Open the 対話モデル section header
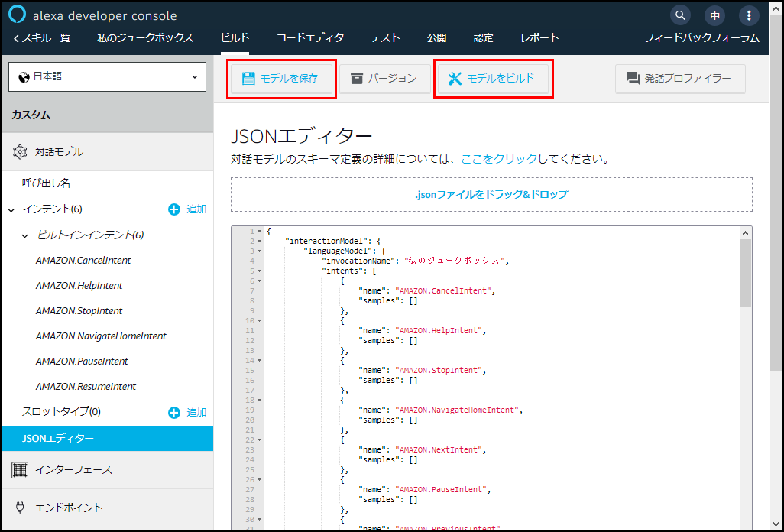 point(108,152)
